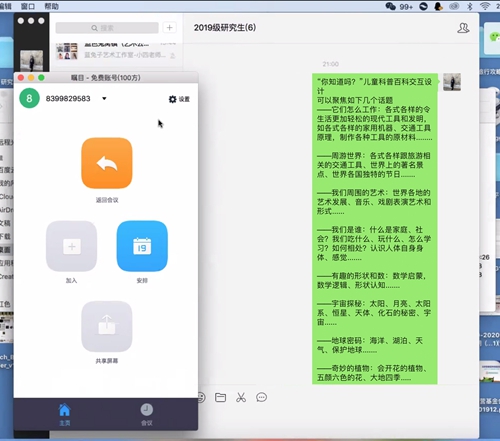The image size is (500, 441).
Task: Click the green account avatar showing 8
Action: point(29,98)
